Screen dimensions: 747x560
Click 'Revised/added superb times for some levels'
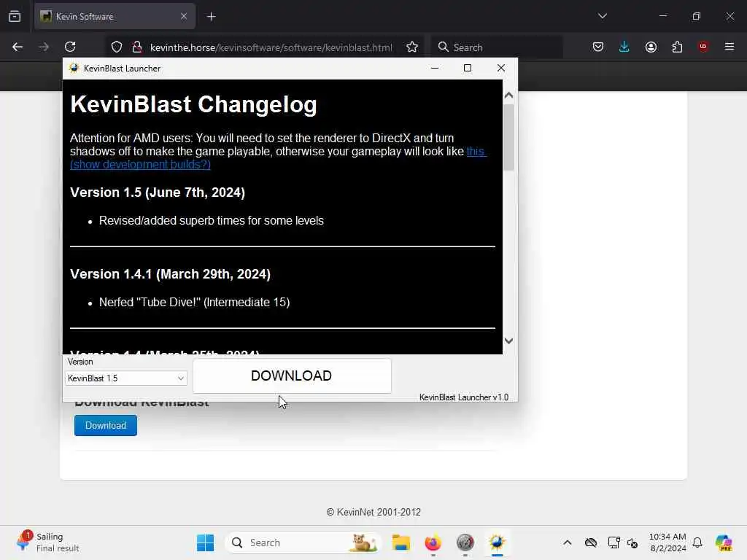click(212, 221)
